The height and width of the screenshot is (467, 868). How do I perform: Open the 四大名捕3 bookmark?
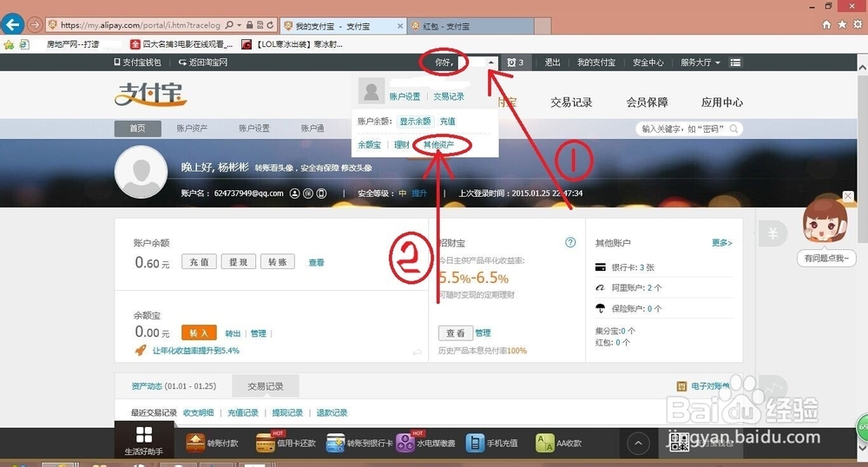pyautogui.click(x=182, y=44)
